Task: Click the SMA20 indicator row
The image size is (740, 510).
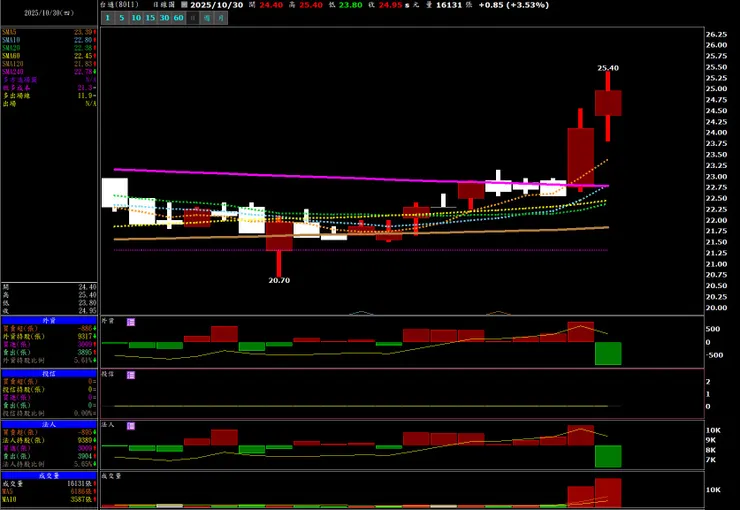Action: 49,48
